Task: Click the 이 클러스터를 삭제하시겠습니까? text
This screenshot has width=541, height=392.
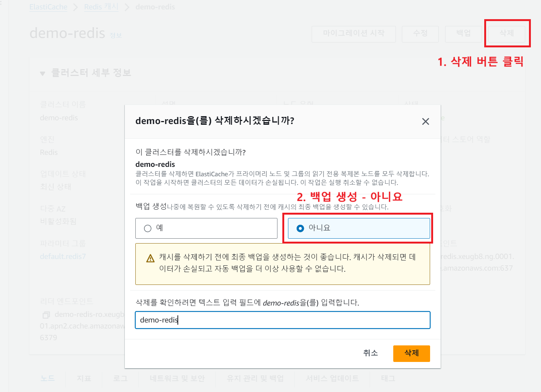Action: 191,152
